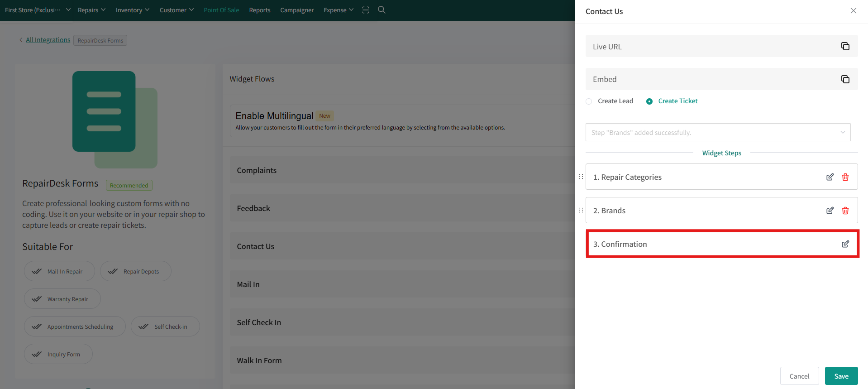Close the Contact Us panel
868x389 pixels.
pos(853,11)
